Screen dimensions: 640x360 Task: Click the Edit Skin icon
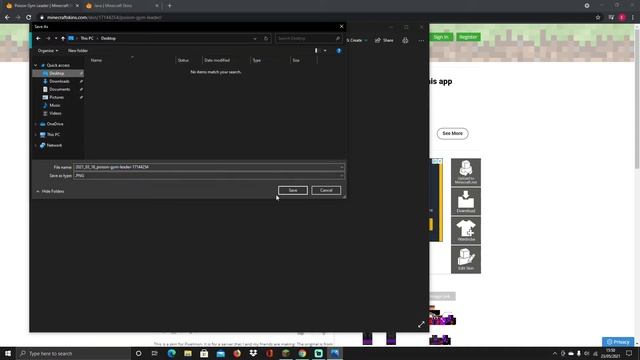pos(466,259)
